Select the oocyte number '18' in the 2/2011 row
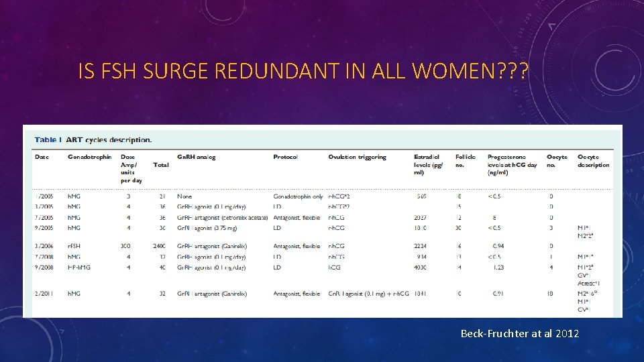Screen dimensions: 644x362 click(x=550, y=294)
